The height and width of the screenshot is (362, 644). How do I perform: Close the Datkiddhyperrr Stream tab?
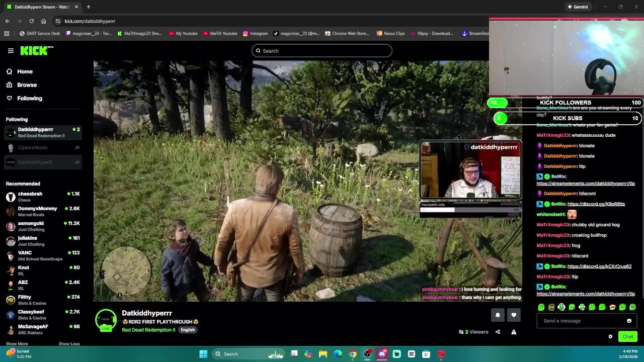[76, 7]
